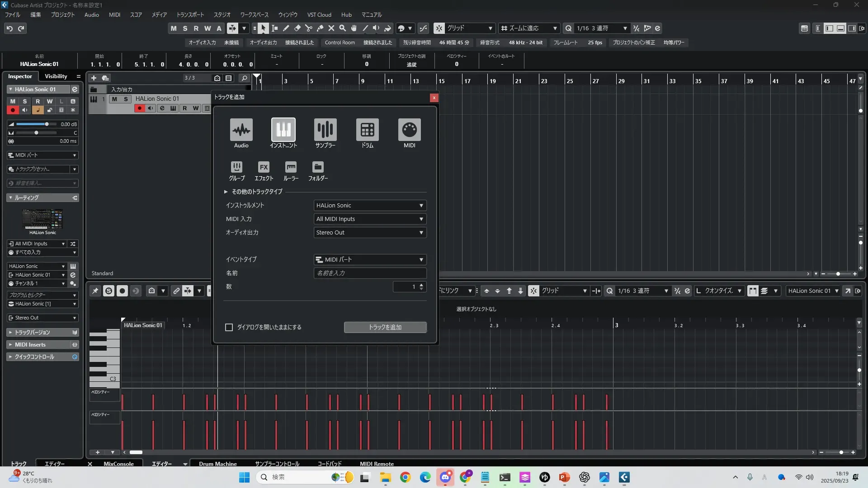Enable ダイアログを開いたままにする checkbox
This screenshot has height=488, width=868.
229,327
